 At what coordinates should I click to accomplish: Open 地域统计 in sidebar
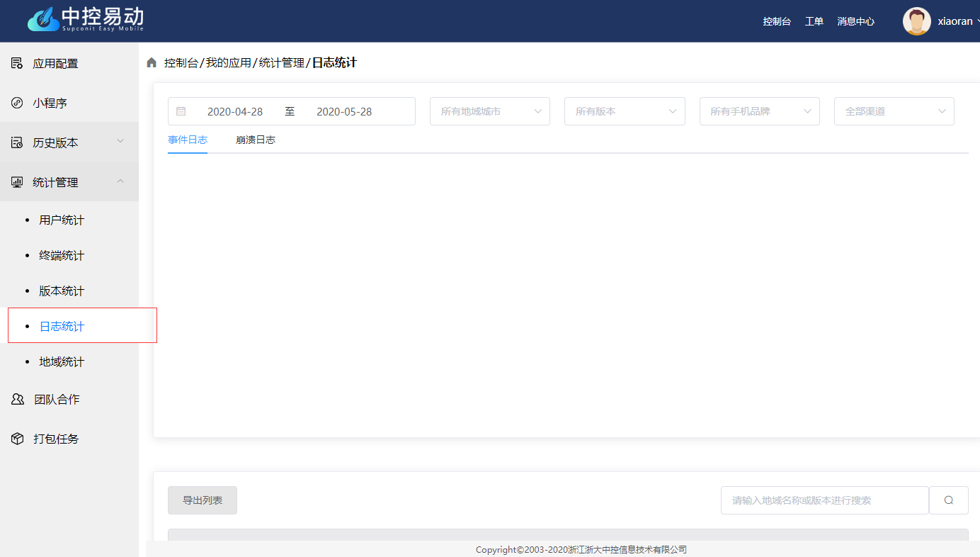(62, 362)
